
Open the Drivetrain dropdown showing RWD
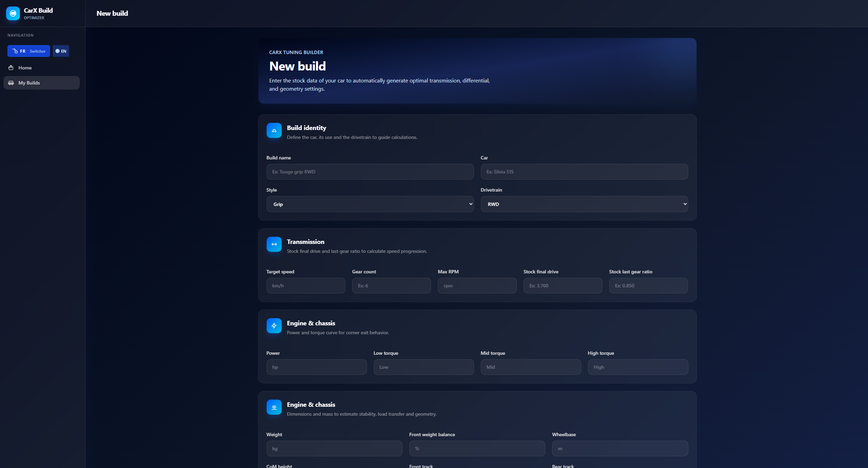584,204
